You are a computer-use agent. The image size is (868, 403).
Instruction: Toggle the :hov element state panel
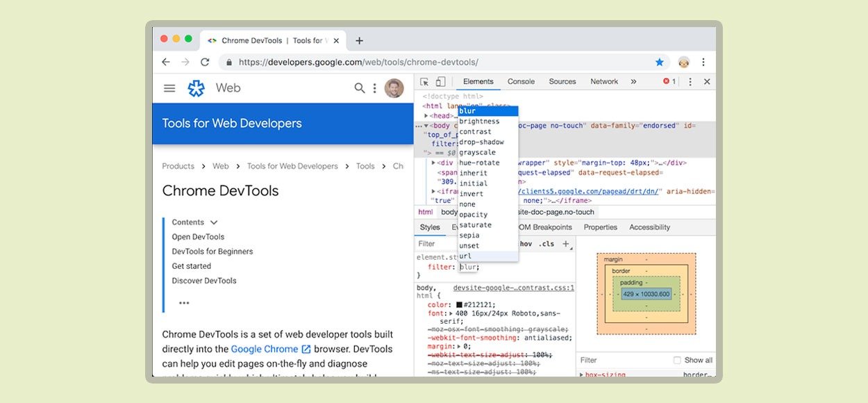[x=526, y=244]
